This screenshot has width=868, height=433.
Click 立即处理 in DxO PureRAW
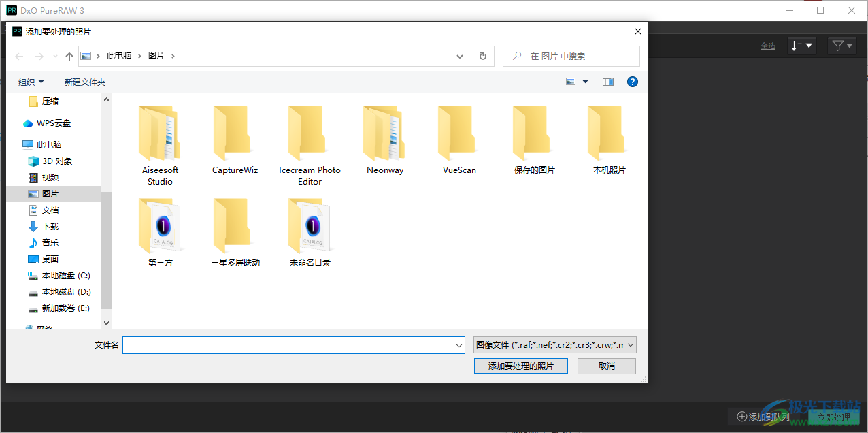tap(834, 417)
